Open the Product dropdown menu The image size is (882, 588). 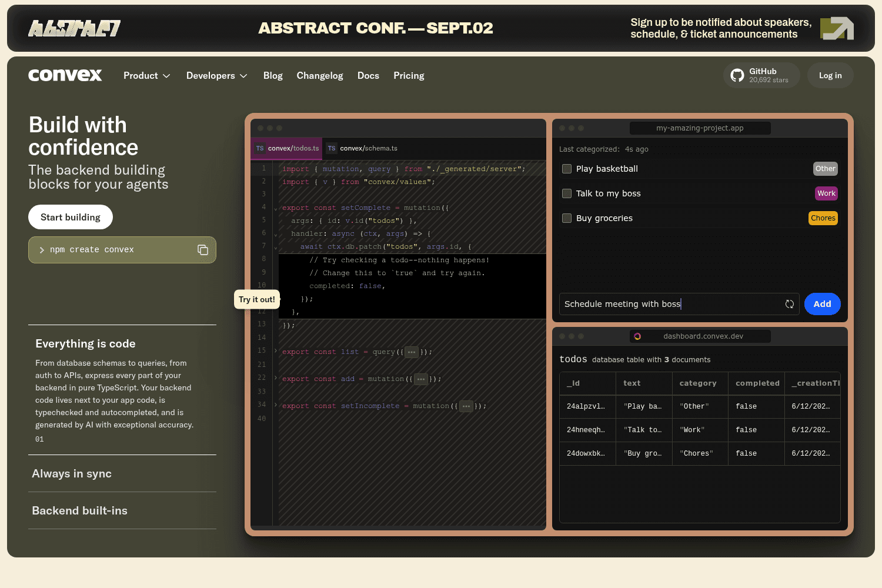pos(147,76)
